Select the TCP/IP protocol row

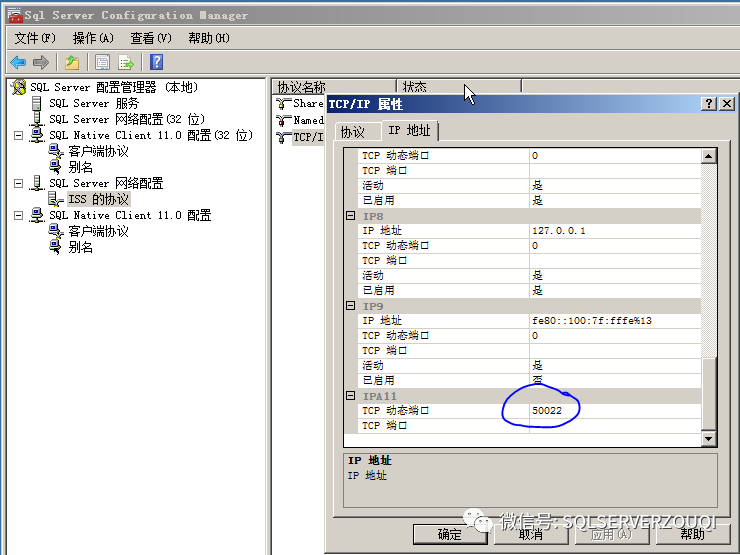(x=302, y=137)
